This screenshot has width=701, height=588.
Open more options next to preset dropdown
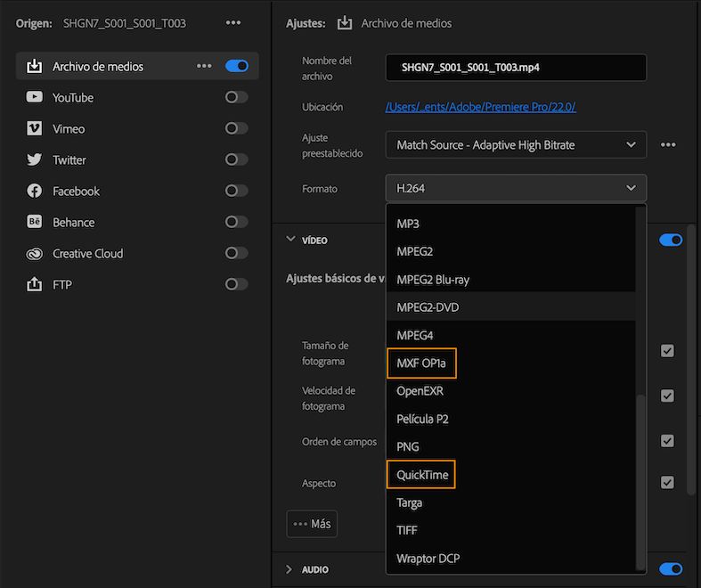(x=668, y=145)
